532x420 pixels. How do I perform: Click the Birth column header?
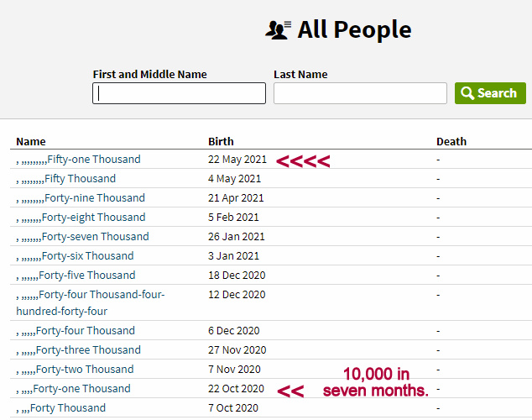click(x=221, y=141)
